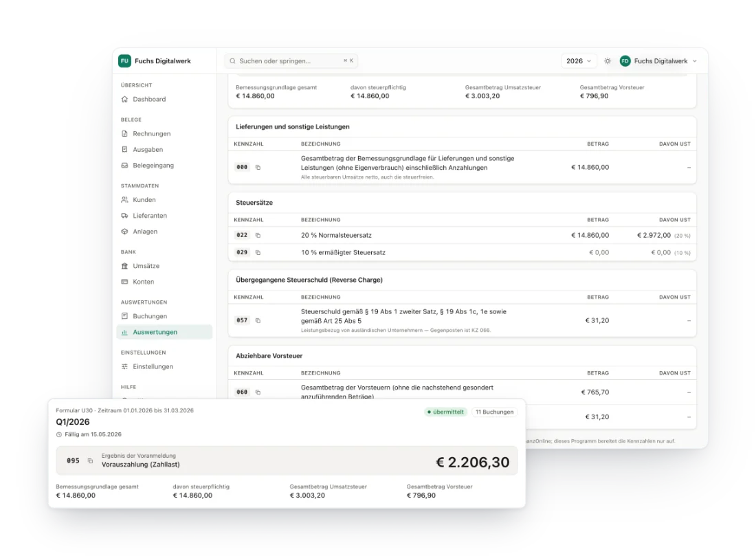The image size is (756, 556).
Task: Click the copy icon next to Kennzahl 060
Action: (258, 392)
